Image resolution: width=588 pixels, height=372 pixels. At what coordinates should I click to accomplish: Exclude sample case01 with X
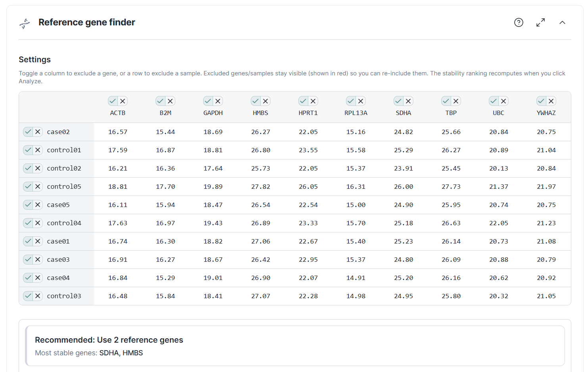click(x=38, y=241)
